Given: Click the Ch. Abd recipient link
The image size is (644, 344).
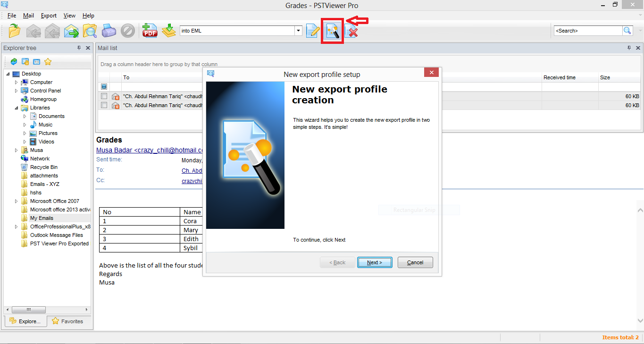Looking at the screenshot, I should (x=192, y=171).
